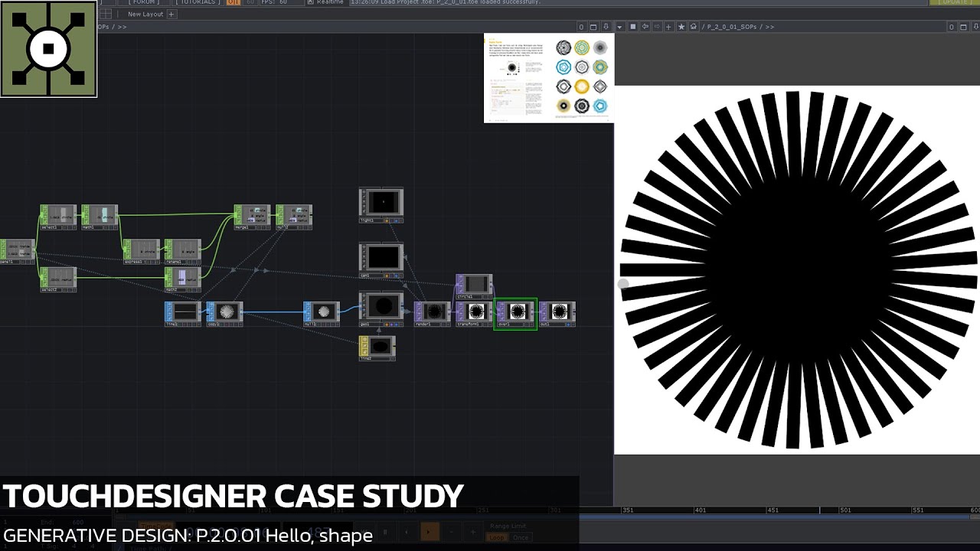
Task: Click the forward arrow in right pane bar
Action: pos(657,27)
